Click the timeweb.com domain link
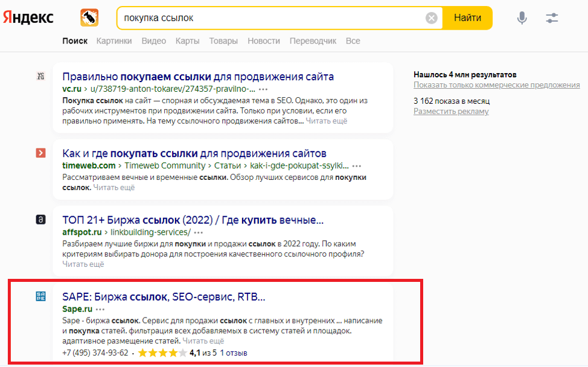The width and height of the screenshot is (588, 367). 89,166
